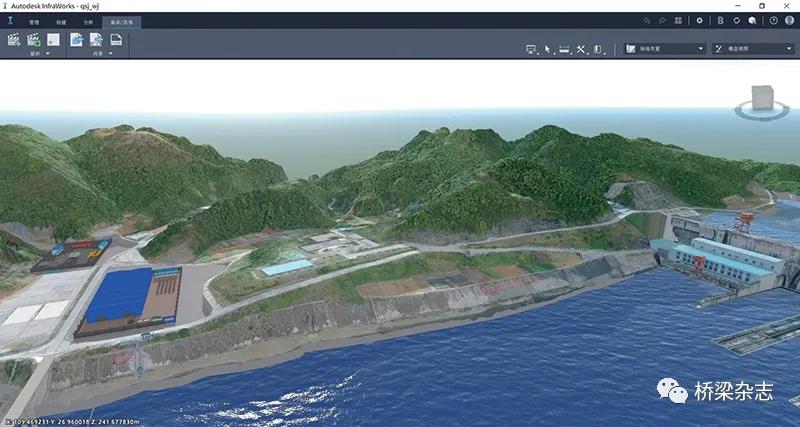
Task: Click the monitor display tool icon
Action: tap(531, 48)
